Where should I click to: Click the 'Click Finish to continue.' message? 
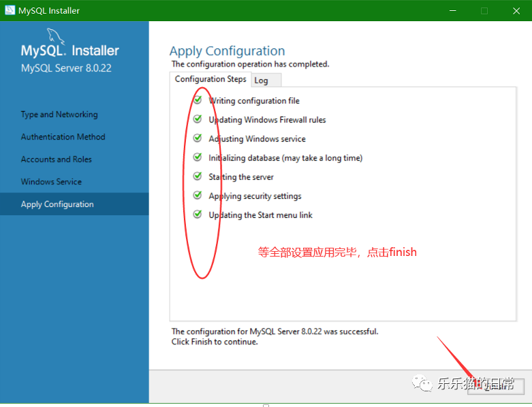tap(215, 342)
